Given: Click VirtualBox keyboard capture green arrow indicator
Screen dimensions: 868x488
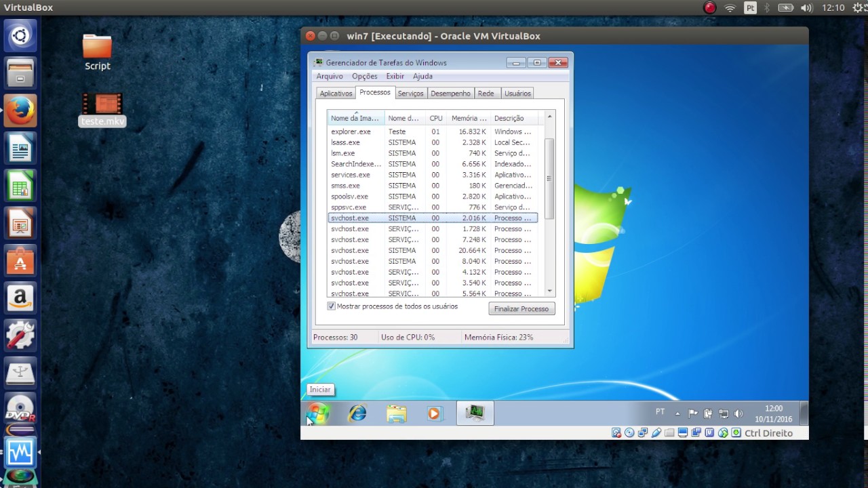Looking at the screenshot, I should point(736,433).
